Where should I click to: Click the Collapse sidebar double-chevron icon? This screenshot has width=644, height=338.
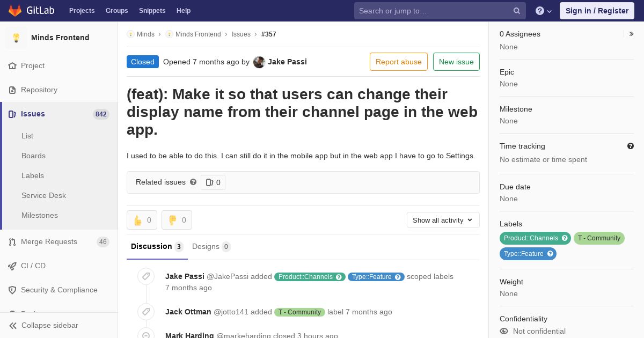12,326
